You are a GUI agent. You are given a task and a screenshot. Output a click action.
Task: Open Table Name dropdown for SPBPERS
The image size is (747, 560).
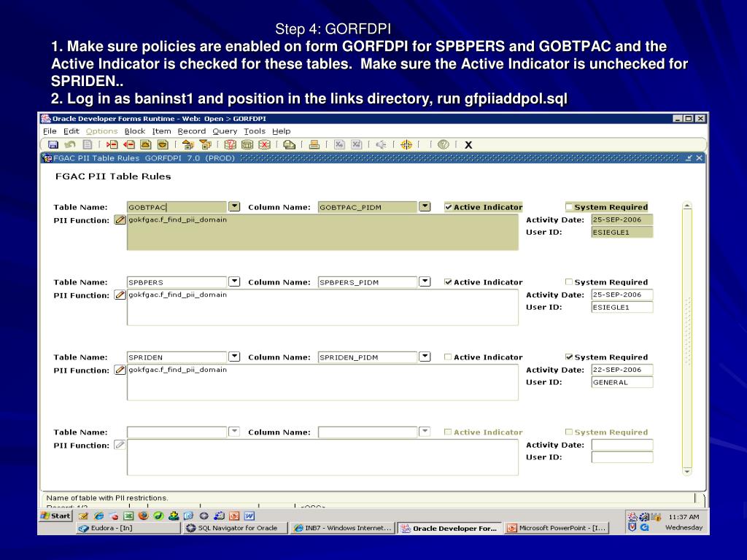tap(234, 282)
